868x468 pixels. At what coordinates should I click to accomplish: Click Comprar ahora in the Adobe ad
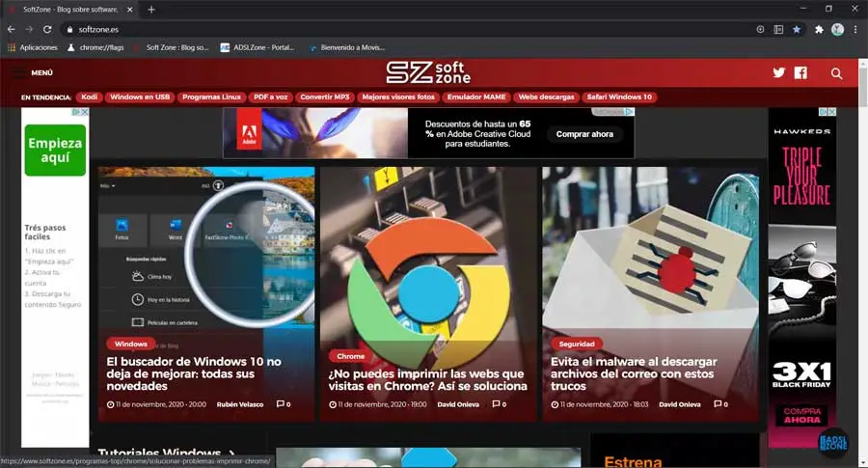tap(584, 134)
